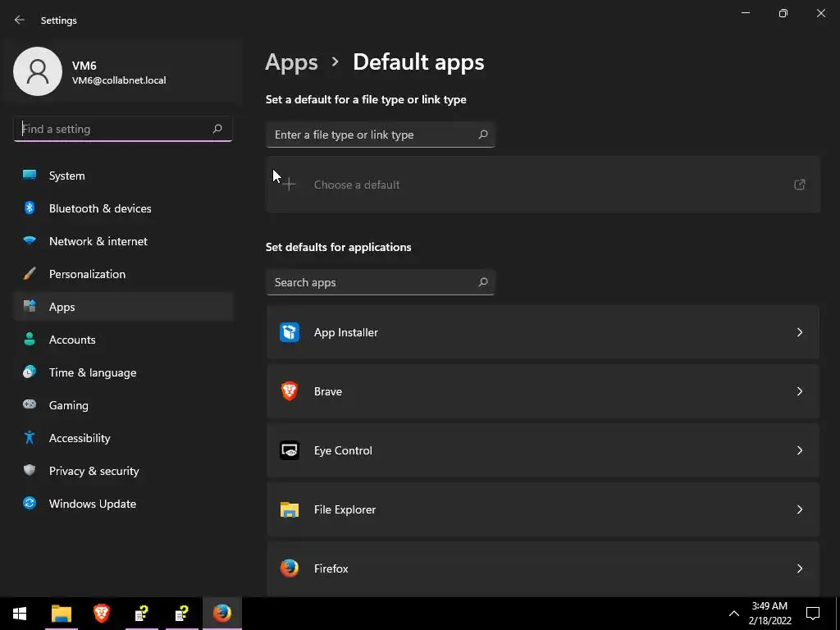The width and height of the screenshot is (840, 630).
Task: Open Personalization settings
Action: [x=124, y=274]
